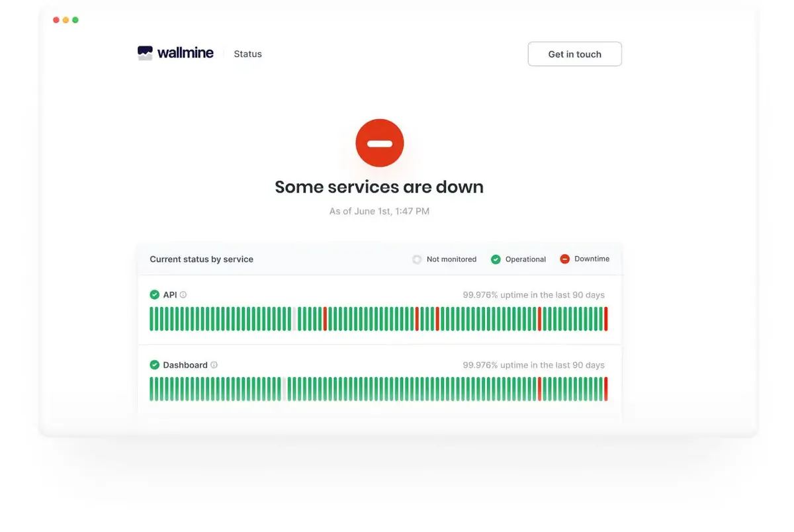This screenshot has width=794, height=532.
Task: Click the large red downtime icon
Action: tap(379, 143)
